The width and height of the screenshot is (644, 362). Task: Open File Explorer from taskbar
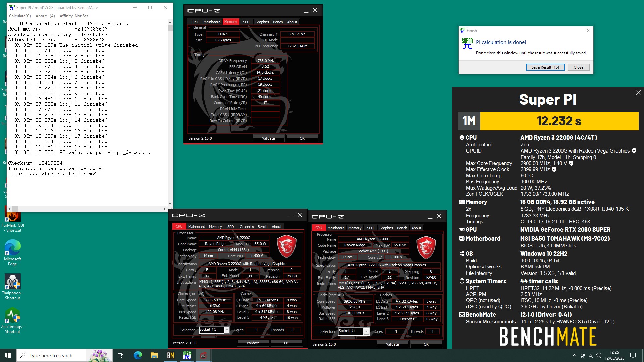[x=154, y=355]
